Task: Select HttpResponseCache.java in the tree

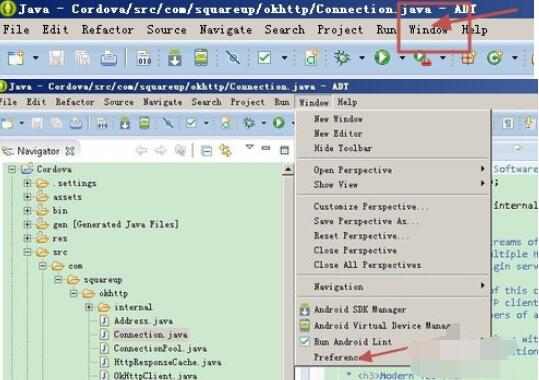Action: pyautogui.click(x=167, y=362)
